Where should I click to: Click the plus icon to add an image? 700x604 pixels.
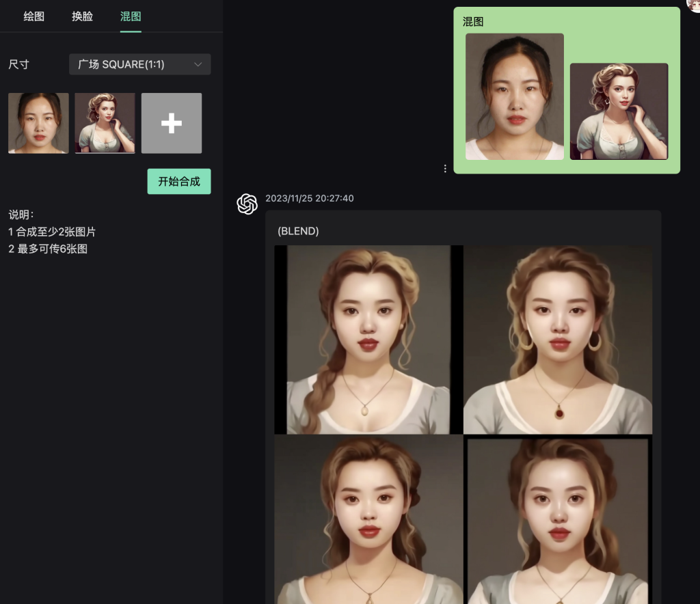171,123
